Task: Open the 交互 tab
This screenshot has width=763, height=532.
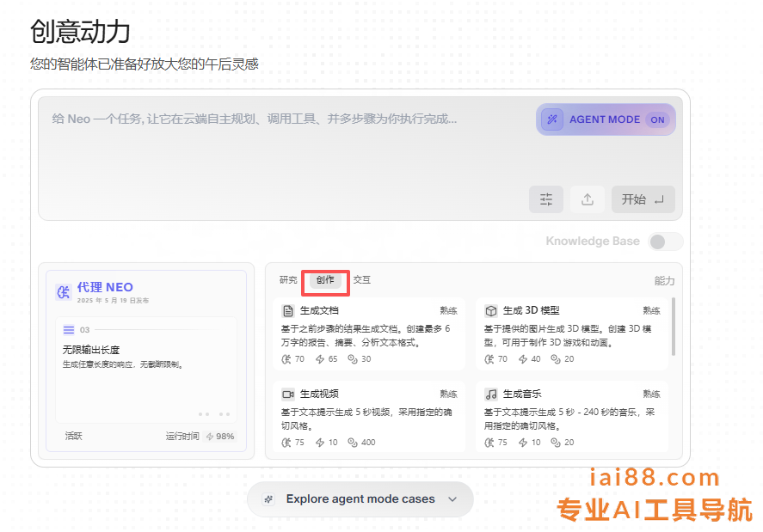Action: (x=362, y=280)
